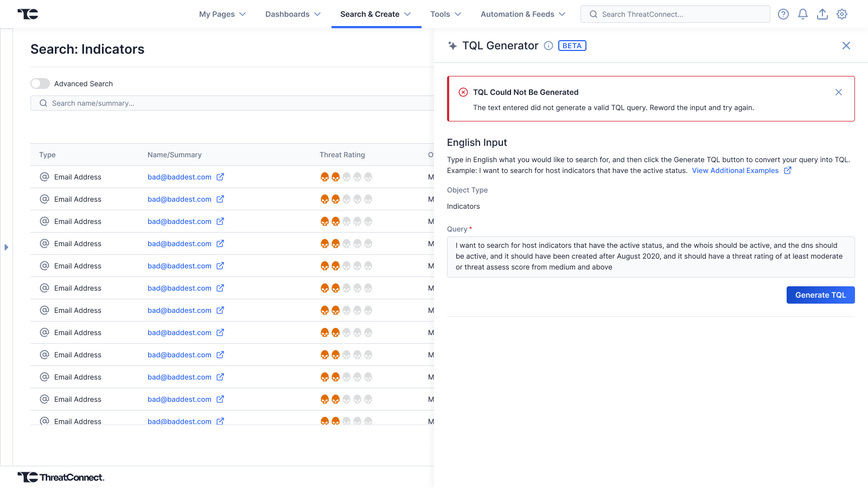
Task: Open the Tools menu
Action: [445, 14]
